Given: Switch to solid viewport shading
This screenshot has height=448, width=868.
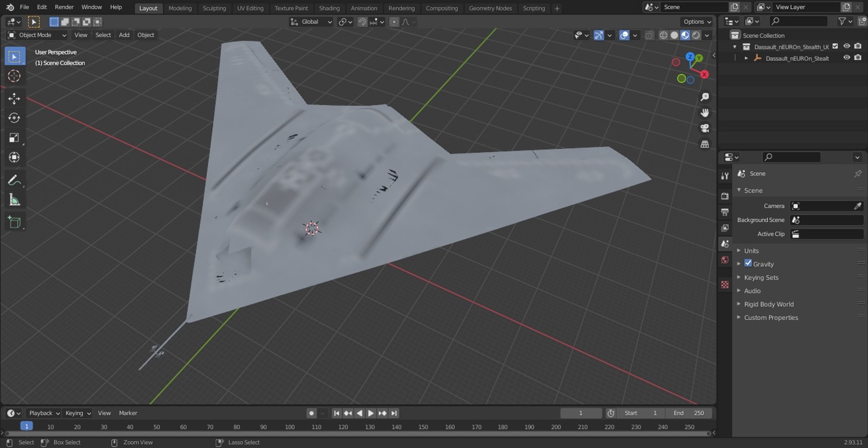Looking at the screenshot, I should pos(674,35).
